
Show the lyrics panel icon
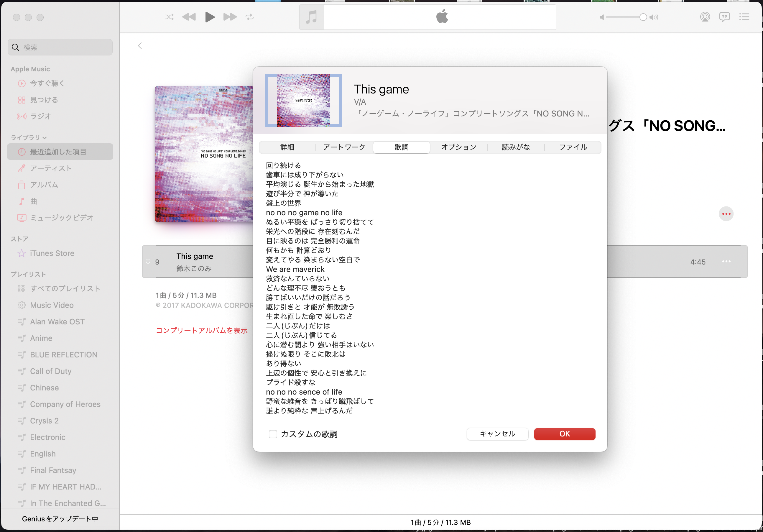(x=724, y=17)
